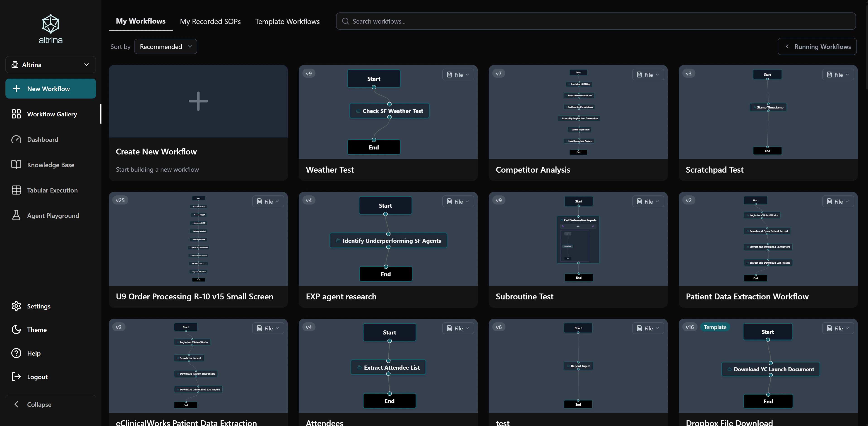868x426 pixels.
Task: Open the Dashboard gauge icon
Action: pos(16,140)
